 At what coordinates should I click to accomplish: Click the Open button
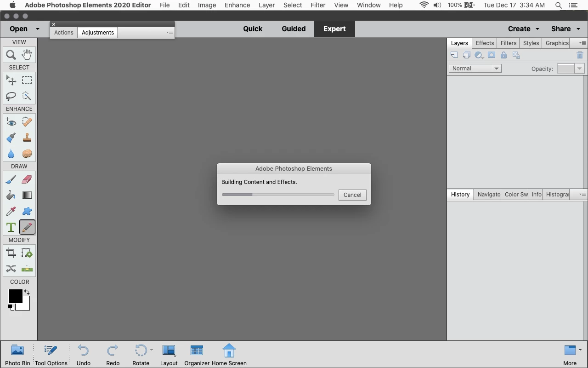[x=18, y=29]
